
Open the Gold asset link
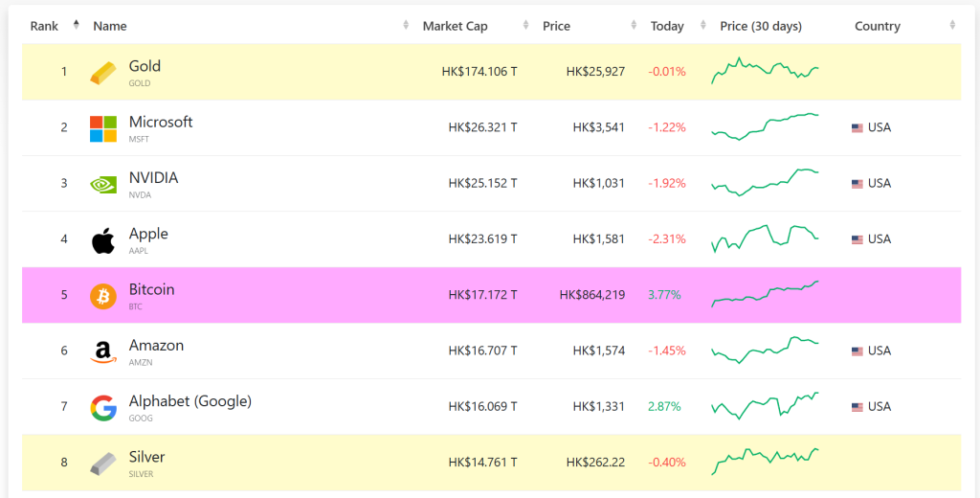(x=145, y=66)
